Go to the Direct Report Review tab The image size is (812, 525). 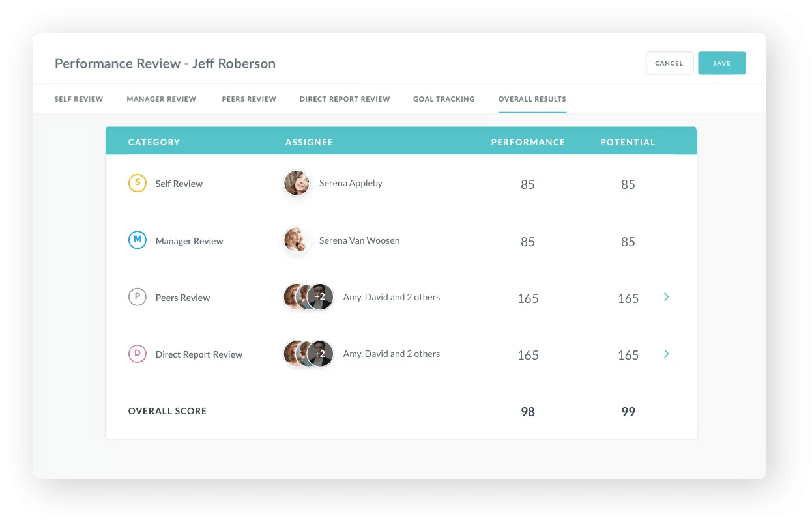(x=345, y=99)
